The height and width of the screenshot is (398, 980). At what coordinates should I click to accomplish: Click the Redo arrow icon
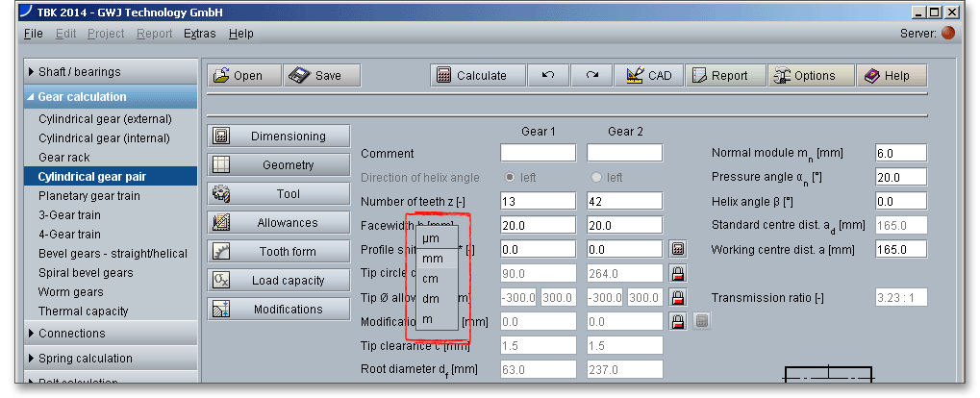pos(592,76)
